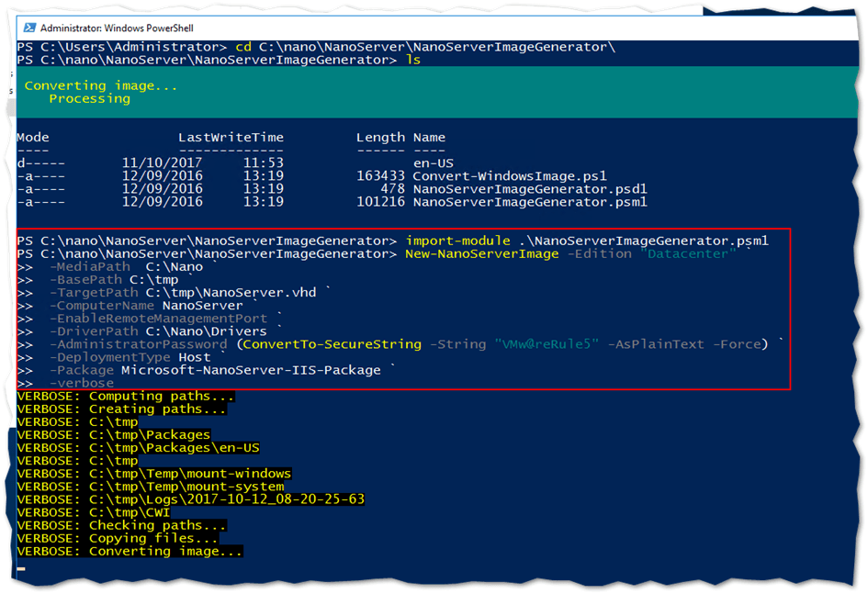Click the 'ConvertTo-SecureString' cmdlet text
The image size is (868, 594).
[333, 344]
